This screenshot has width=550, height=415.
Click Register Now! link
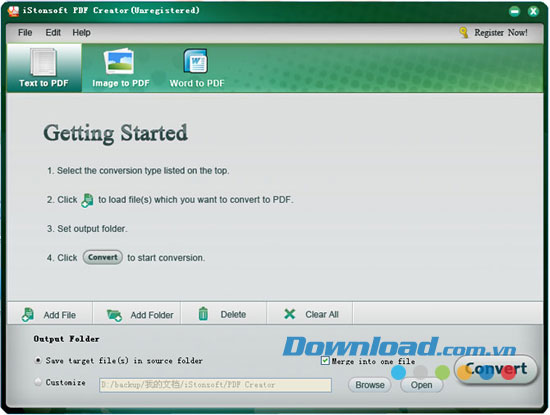point(501,33)
